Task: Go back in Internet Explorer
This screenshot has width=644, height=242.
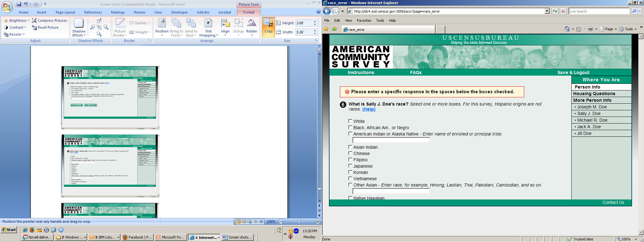Action: (327, 11)
